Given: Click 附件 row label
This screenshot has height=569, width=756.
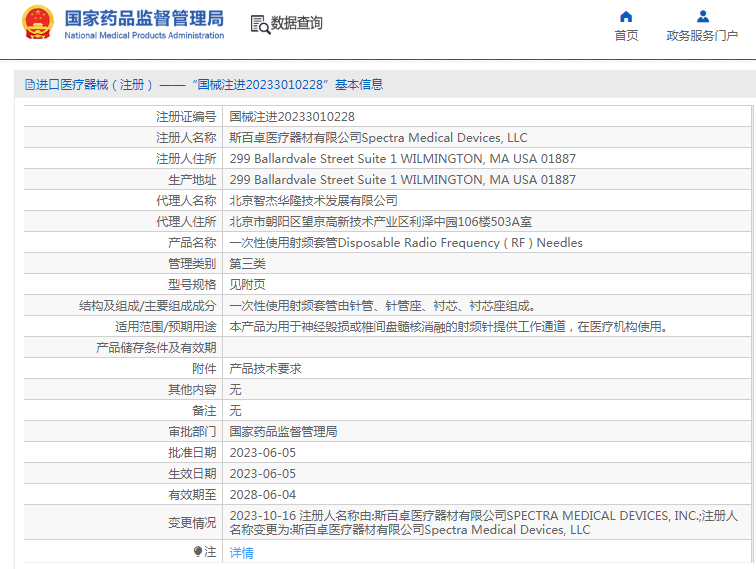Looking at the screenshot, I should point(204,369).
